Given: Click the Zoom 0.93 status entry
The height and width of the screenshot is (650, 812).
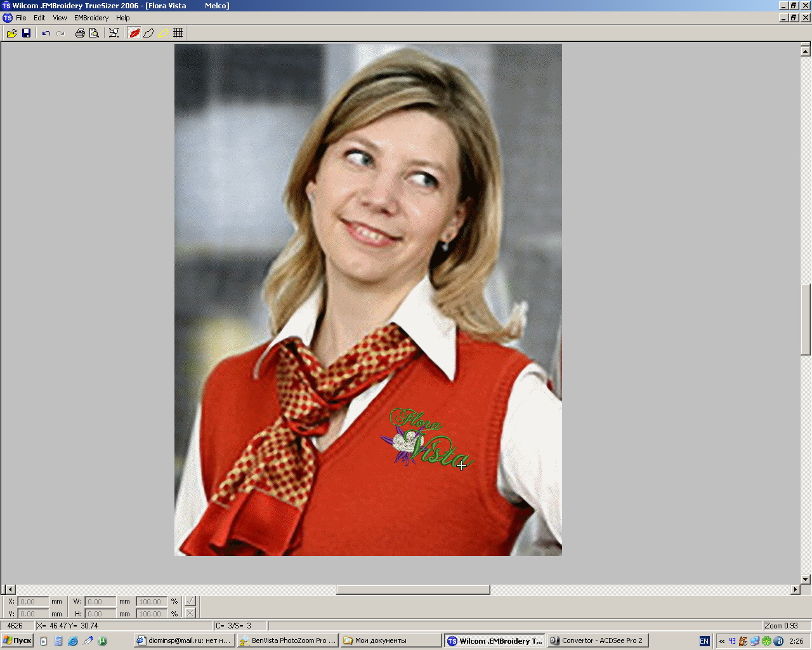Looking at the screenshot, I should coord(782,625).
